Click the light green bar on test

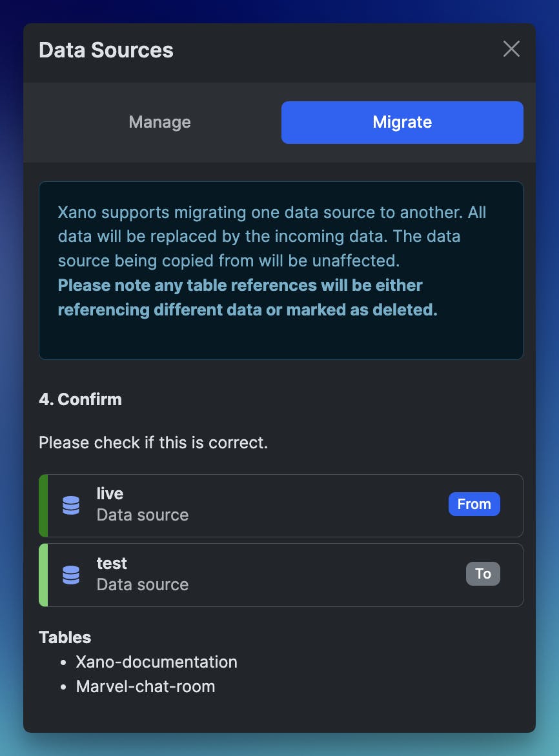pos(43,575)
